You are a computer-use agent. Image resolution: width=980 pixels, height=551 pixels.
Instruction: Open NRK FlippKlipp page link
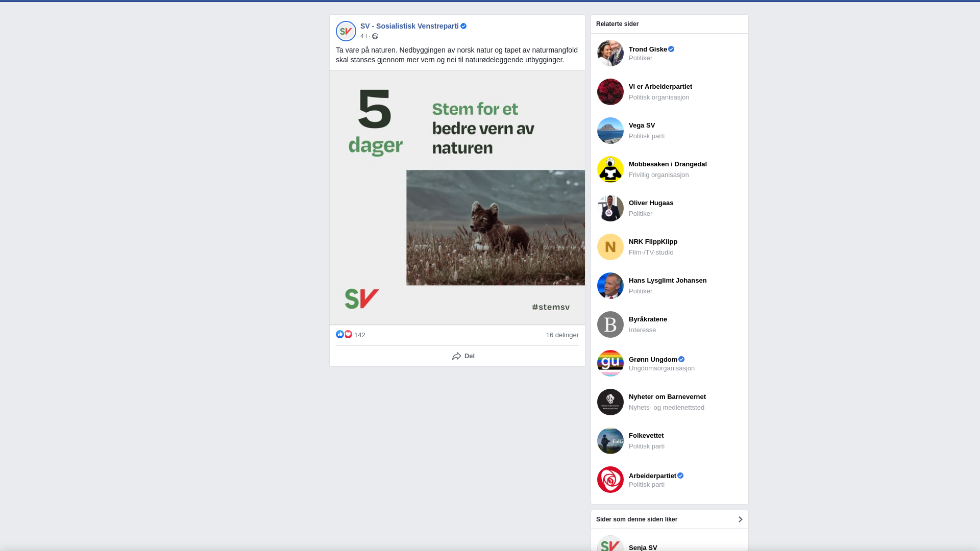point(653,242)
